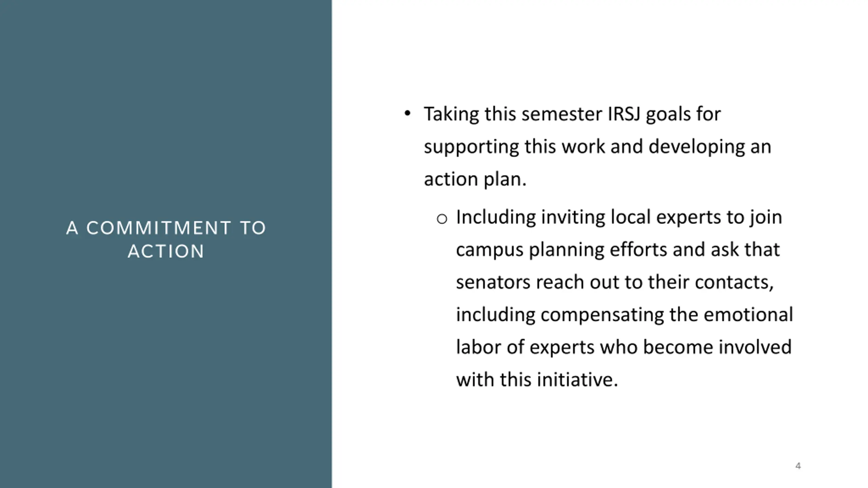
Task: Click the word 'IRSJ' in first bullet
Action: click(x=624, y=114)
